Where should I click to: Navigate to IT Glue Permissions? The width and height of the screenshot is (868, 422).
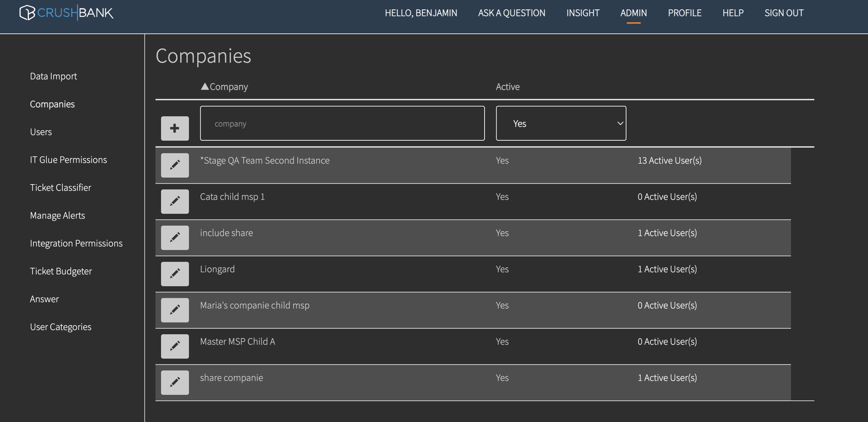click(x=68, y=160)
